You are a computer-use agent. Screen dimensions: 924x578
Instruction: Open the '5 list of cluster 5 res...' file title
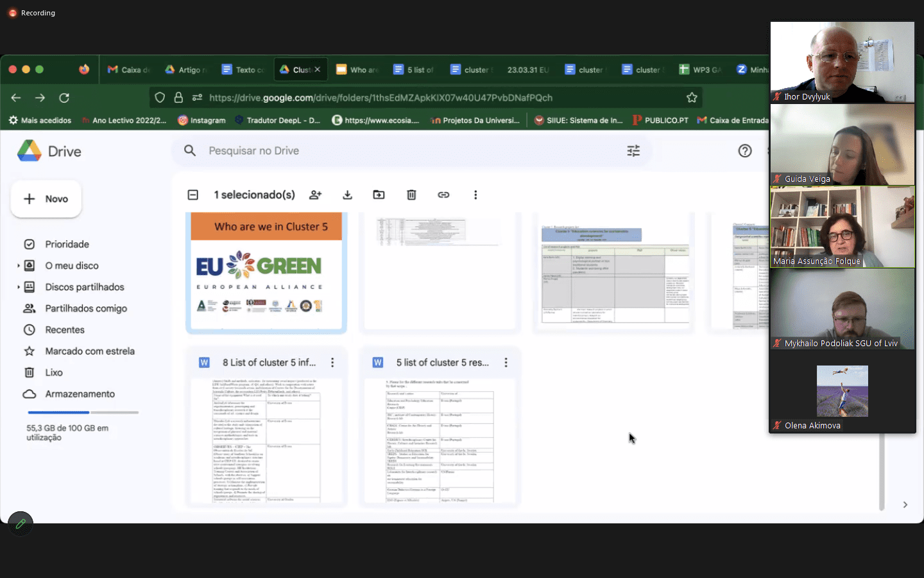[x=443, y=362]
